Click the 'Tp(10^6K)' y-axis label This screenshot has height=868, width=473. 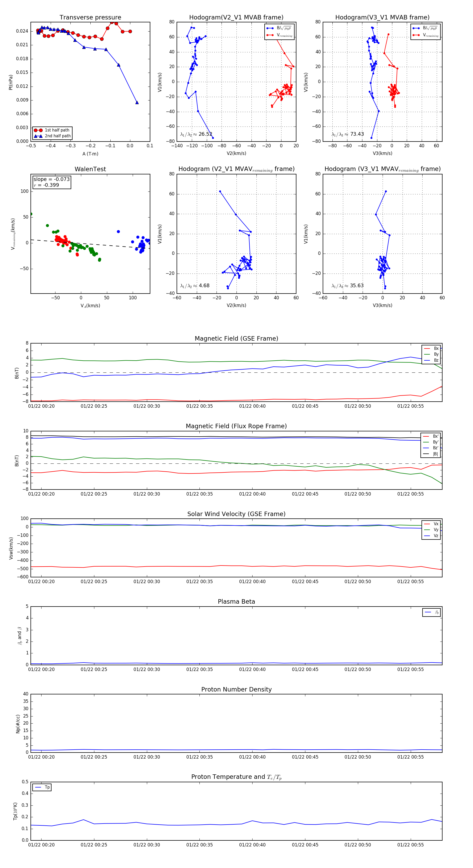(15, 811)
